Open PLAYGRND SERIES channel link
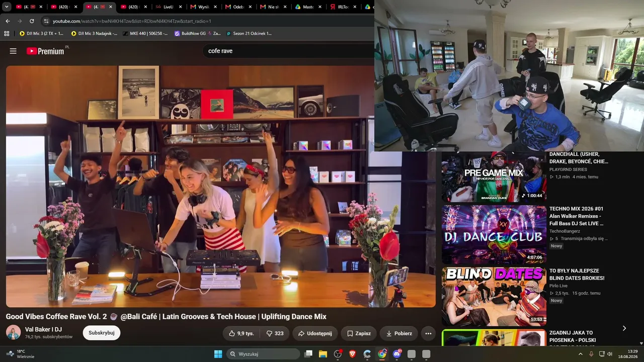644x362 pixels. click(x=568, y=169)
